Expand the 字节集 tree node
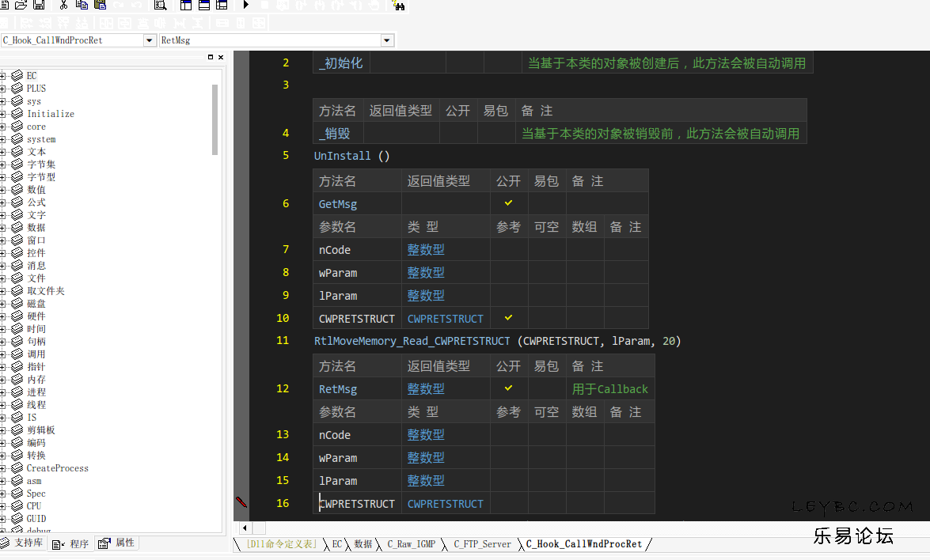This screenshot has height=560, width=930. (x=3, y=165)
